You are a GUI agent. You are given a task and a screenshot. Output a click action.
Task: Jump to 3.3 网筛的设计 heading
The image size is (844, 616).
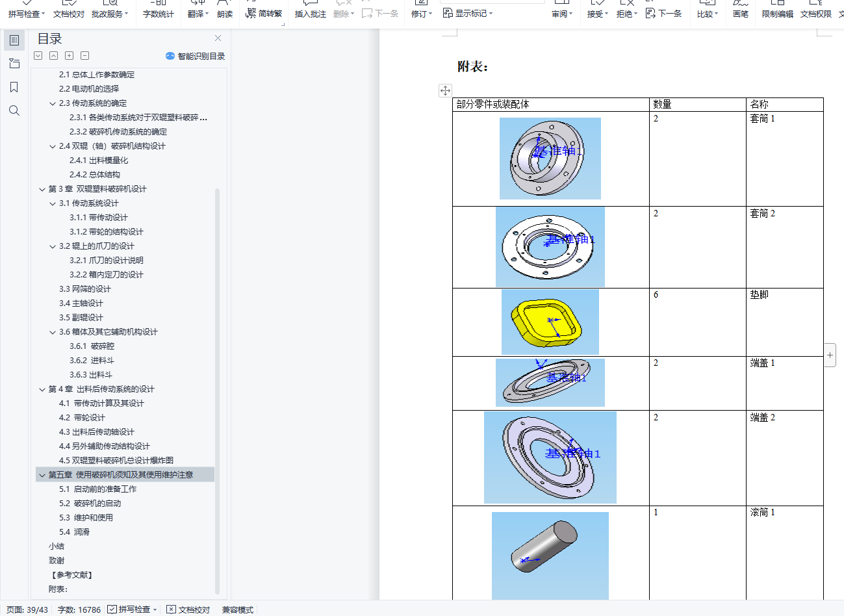coord(85,289)
